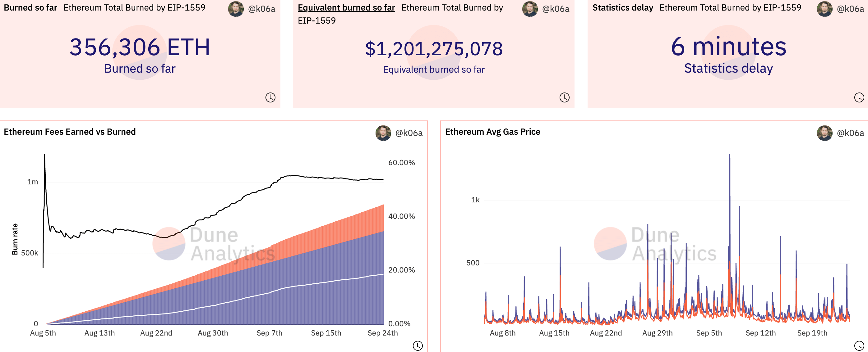This screenshot has height=352, width=868.
Task: Click Burned so far card title
Action: pyautogui.click(x=30, y=8)
